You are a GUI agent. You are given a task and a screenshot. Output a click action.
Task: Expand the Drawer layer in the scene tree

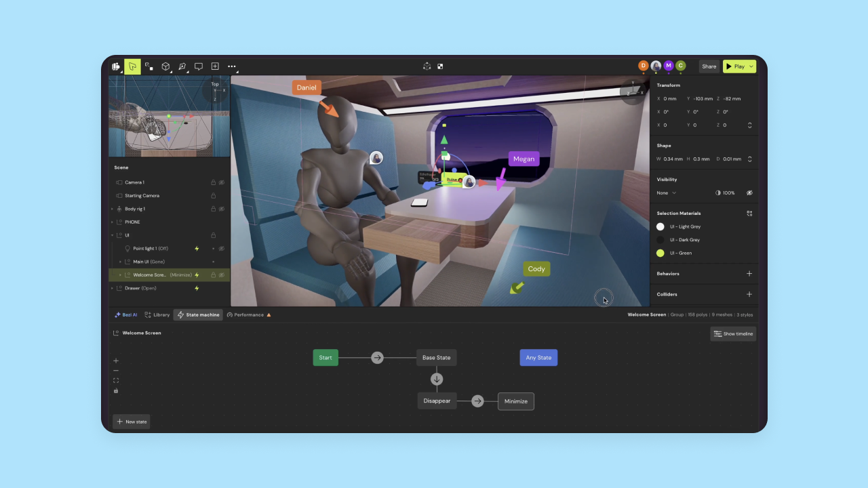coord(112,288)
